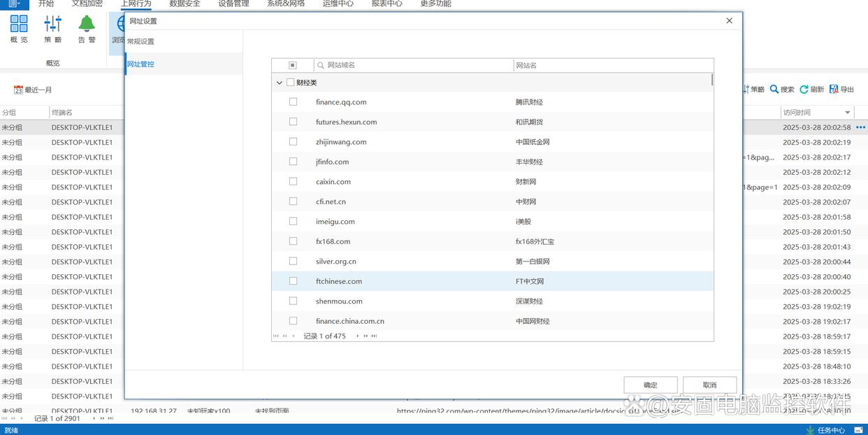Open the 告警 alert bell icon
This screenshot has height=435, width=868.
point(87,24)
